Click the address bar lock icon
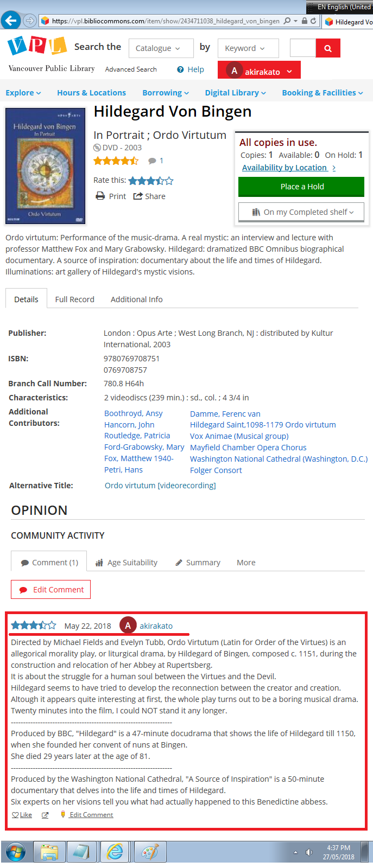The height and width of the screenshot is (868, 373). (305, 21)
